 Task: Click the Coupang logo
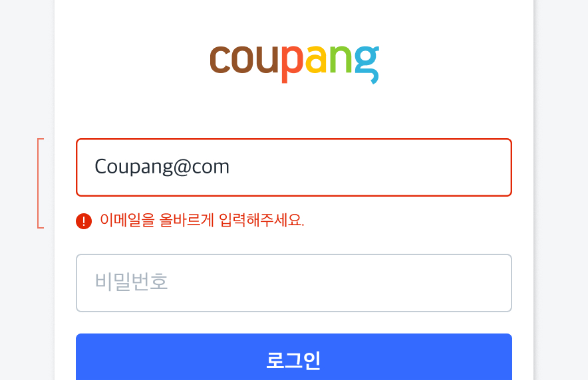tap(295, 64)
